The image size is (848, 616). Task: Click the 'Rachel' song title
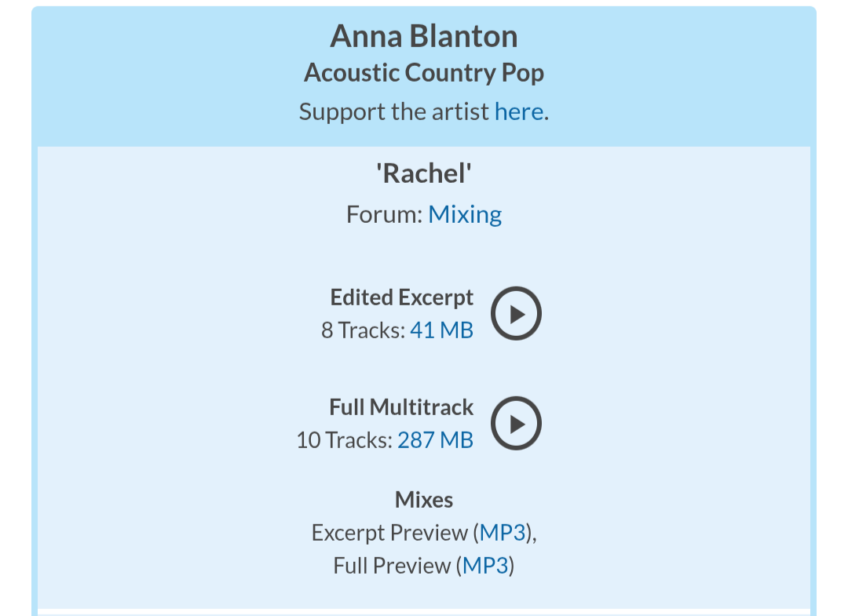(424, 174)
